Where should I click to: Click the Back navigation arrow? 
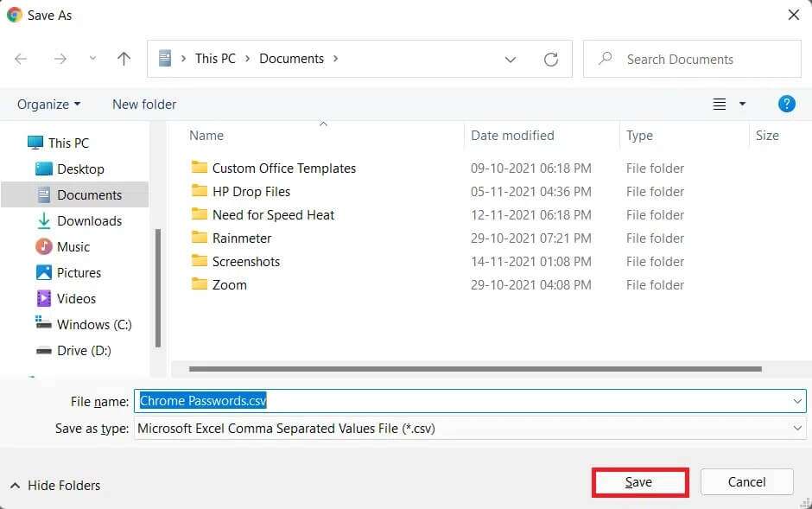(x=21, y=59)
